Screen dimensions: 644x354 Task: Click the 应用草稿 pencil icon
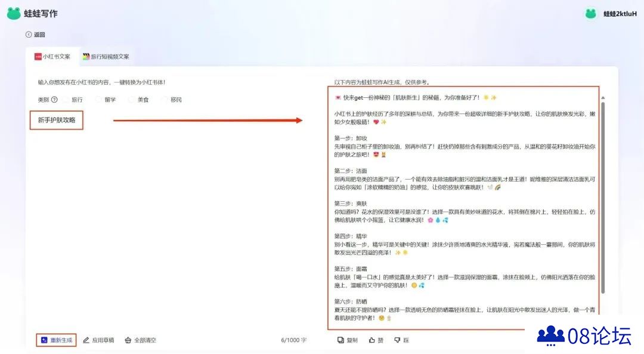tap(86, 340)
